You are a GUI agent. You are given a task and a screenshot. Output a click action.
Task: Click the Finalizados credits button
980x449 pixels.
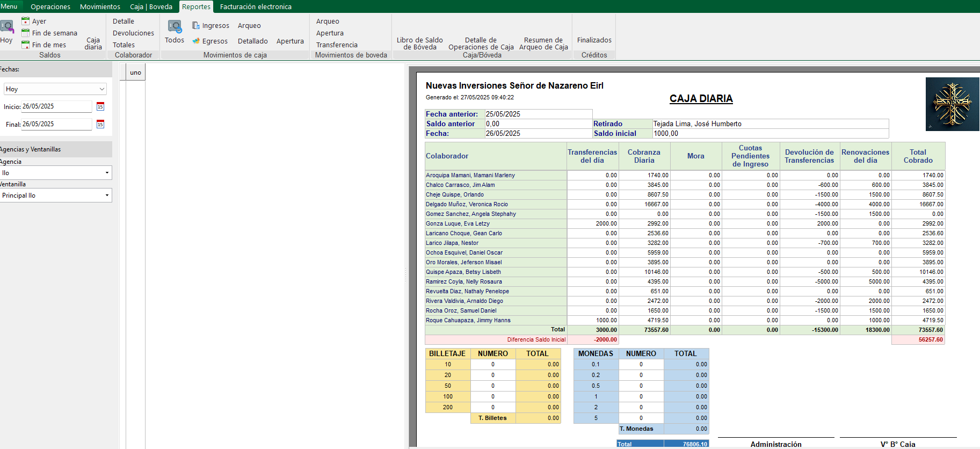[x=594, y=40]
